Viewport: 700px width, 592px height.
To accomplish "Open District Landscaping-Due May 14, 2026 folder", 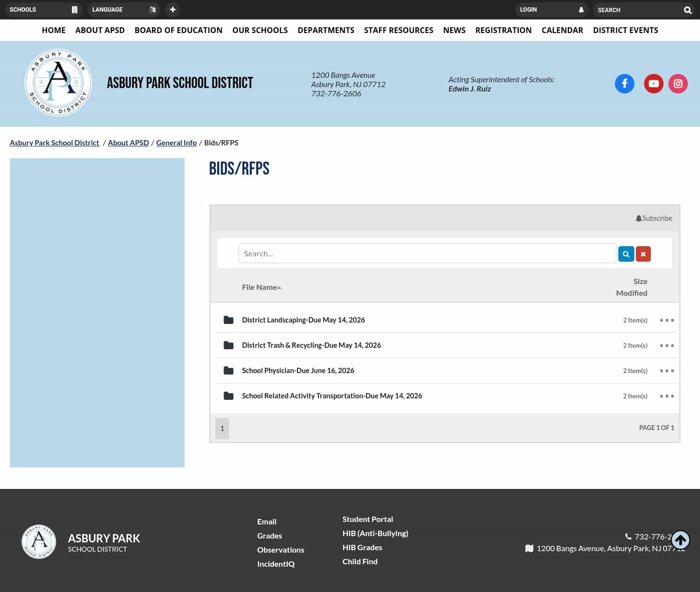I will 303,320.
